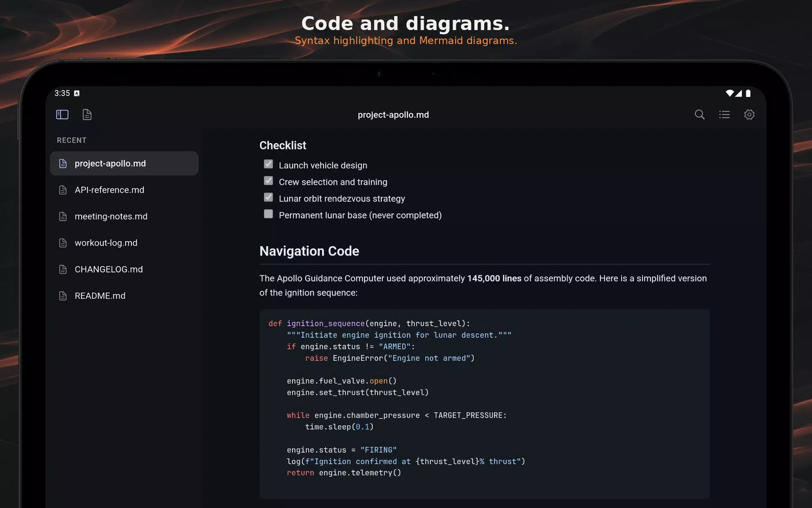Click the bold text 145,000 lines
812x508 pixels.
tap(494, 278)
